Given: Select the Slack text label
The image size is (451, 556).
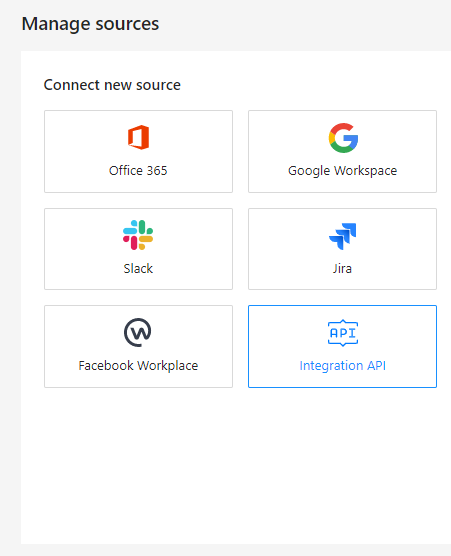Looking at the screenshot, I should click(138, 268).
